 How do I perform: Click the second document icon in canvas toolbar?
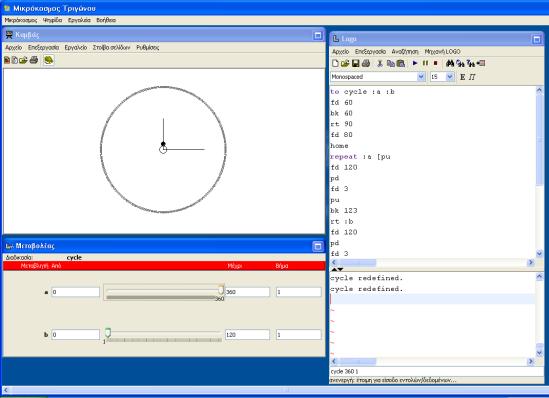coord(15,60)
